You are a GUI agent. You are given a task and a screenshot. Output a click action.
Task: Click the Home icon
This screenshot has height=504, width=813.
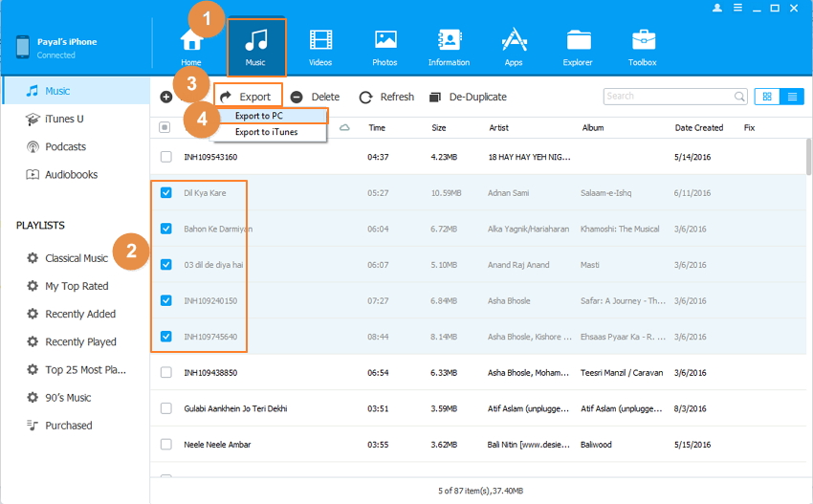[191, 43]
